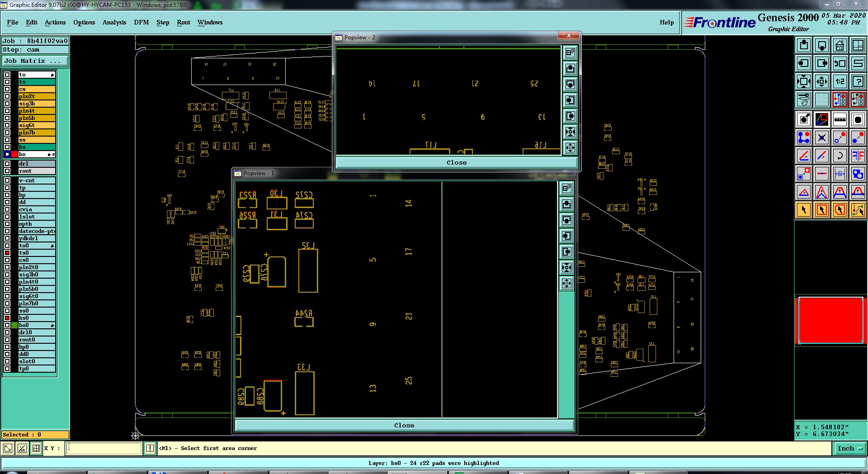Viewport: 868px width, 474px height.
Task: Select layer row 'pln5b0'
Action: [x=37, y=289]
